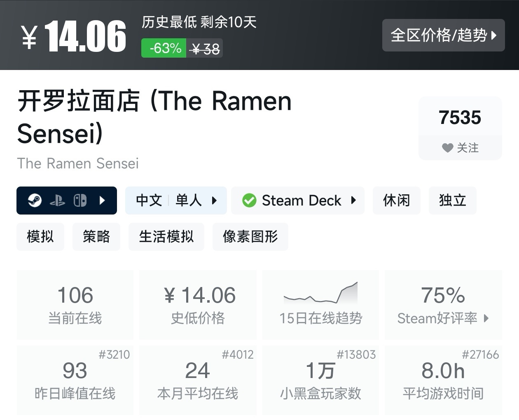Select the 独立 tag
This screenshot has height=420, width=519.
point(452,201)
